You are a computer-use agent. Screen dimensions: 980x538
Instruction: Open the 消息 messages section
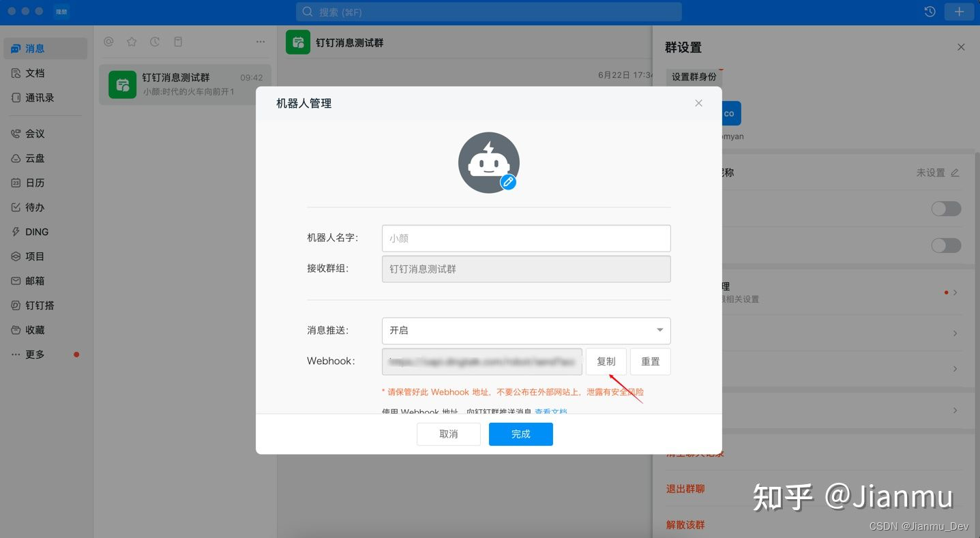pos(45,48)
